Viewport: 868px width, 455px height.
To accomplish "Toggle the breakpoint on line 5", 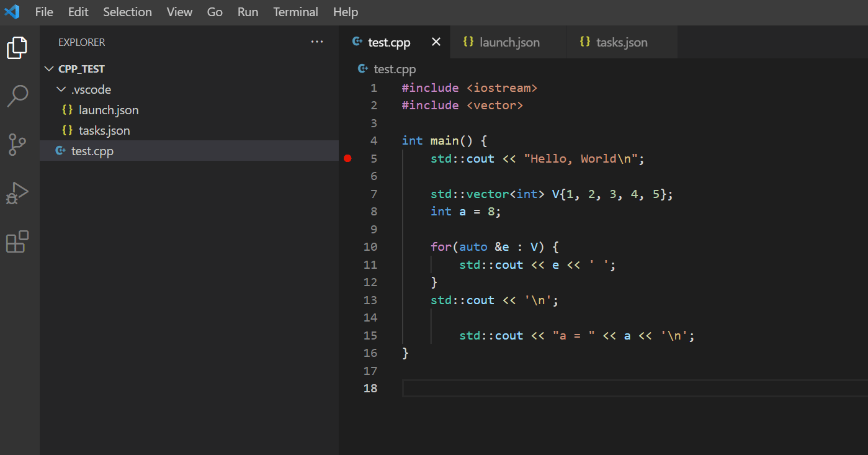I will point(347,158).
